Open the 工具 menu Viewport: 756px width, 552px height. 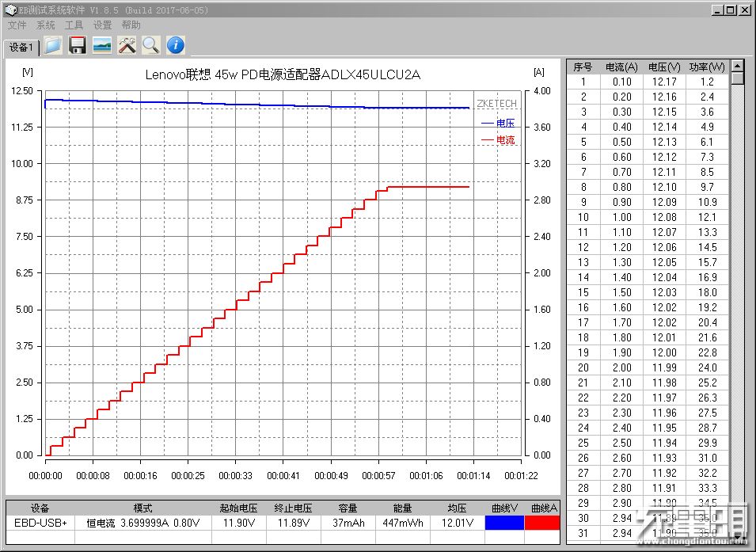[74, 25]
